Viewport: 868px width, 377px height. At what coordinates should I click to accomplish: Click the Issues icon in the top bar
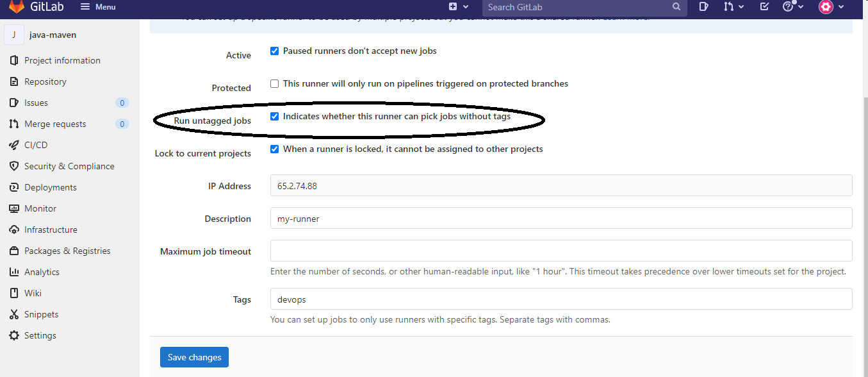[703, 8]
